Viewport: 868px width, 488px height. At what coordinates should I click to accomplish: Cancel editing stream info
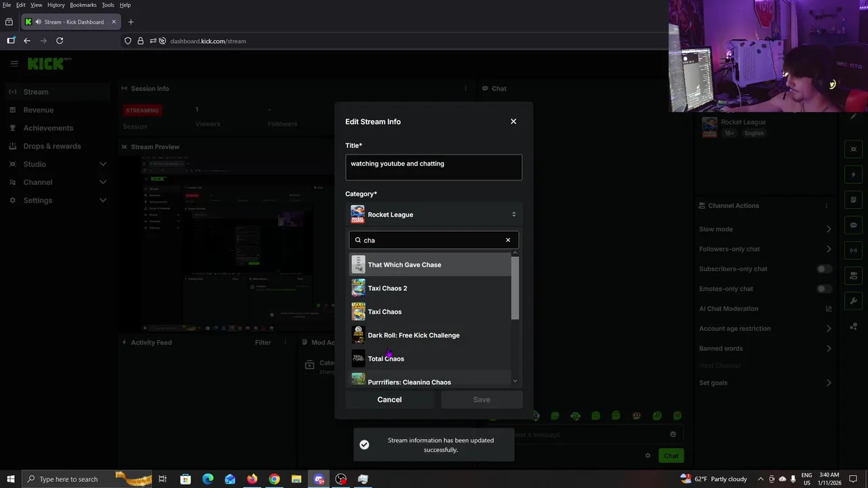pos(389,400)
